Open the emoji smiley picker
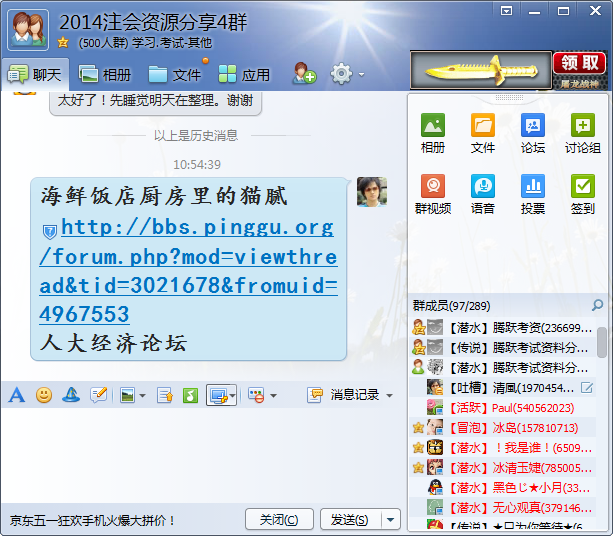 point(44,395)
